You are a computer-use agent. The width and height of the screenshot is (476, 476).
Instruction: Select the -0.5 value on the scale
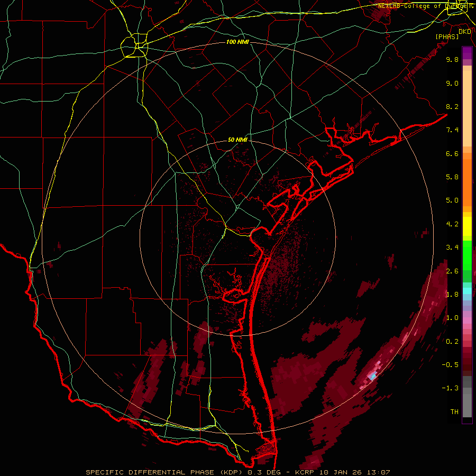coord(450,365)
